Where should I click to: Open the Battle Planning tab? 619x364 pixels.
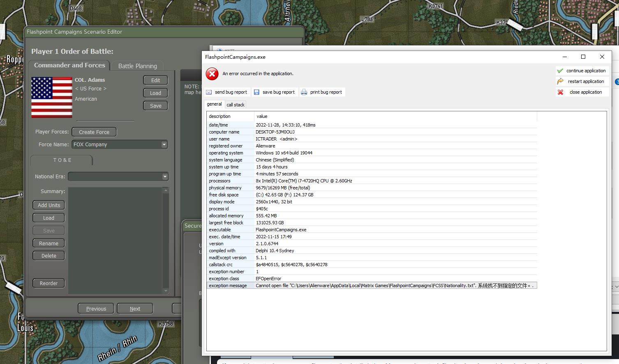point(137,66)
